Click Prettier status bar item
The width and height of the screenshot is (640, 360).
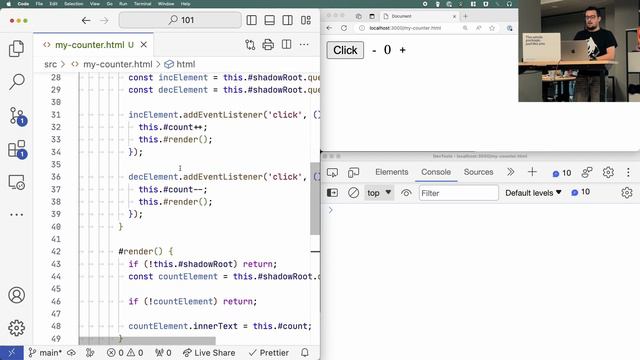[269, 353]
